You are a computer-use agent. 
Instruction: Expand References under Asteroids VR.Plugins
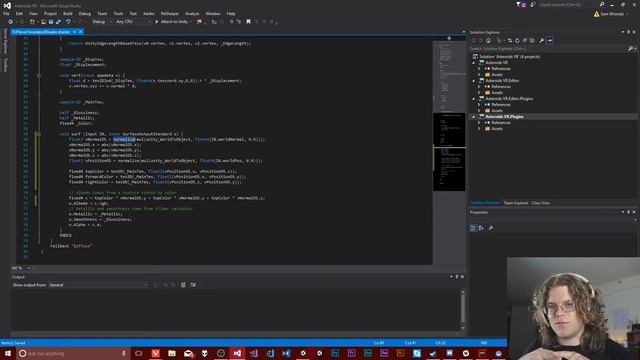(x=479, y=122)
